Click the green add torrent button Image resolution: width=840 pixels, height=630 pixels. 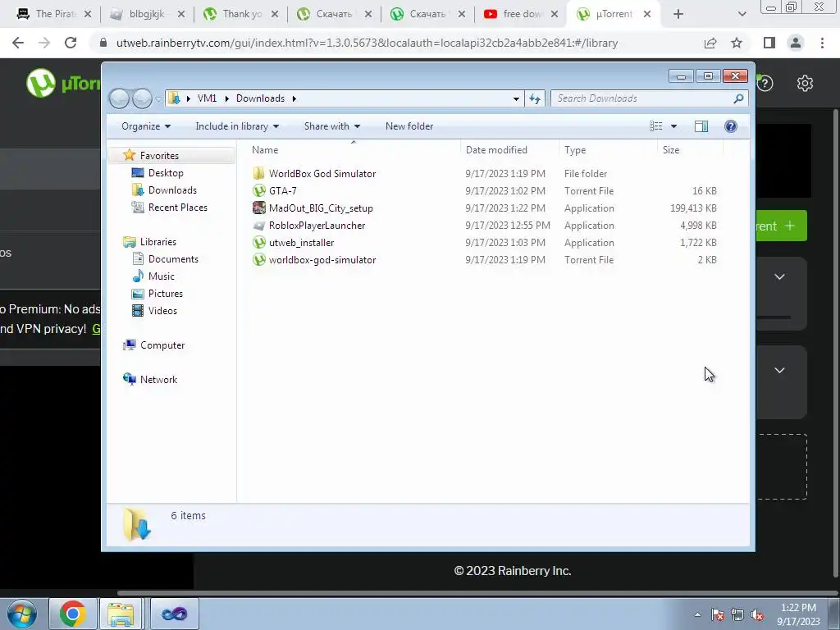[x=781, y=226]
